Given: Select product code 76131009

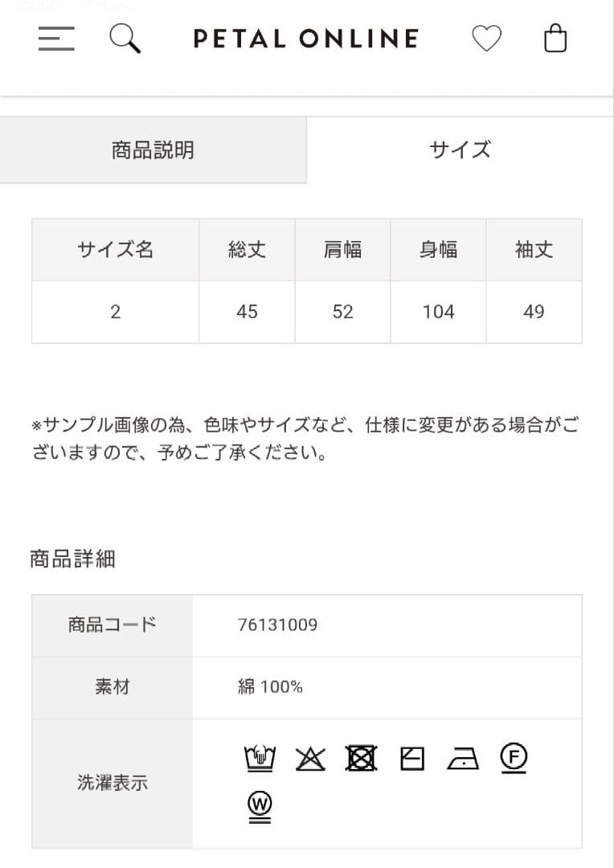Looking at the screenshot, I should click(277, 624).
